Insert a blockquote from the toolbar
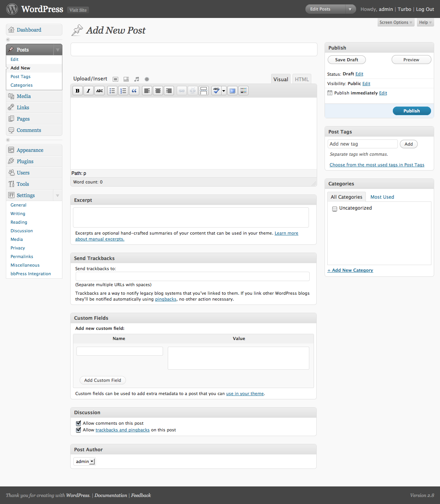 pyautogui.click(x=134, y=91)
